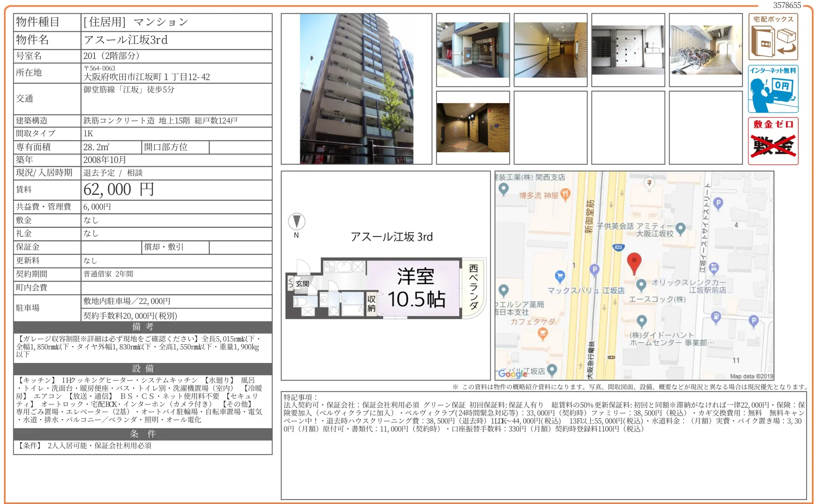Click the マックスバリュ shopping cart map marker
819x504 pixels.
click(560, 276)
